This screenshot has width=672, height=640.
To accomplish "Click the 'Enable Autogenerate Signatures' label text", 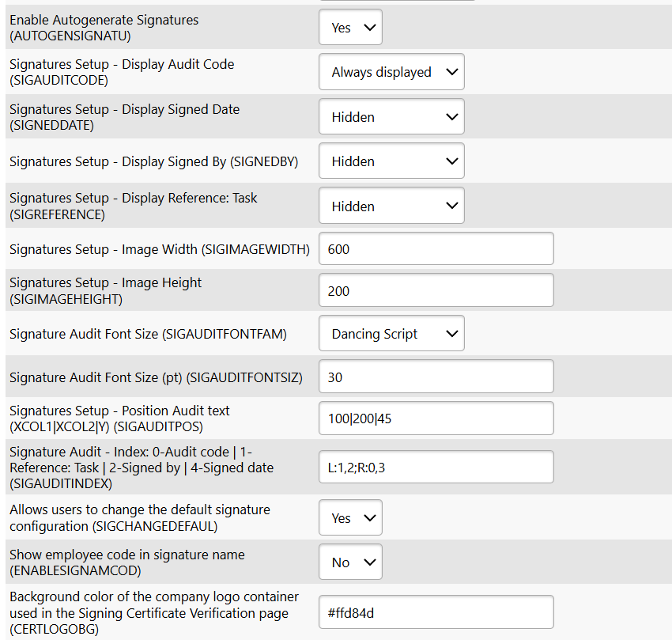I will pyautogui.click(x=104, y=20).
